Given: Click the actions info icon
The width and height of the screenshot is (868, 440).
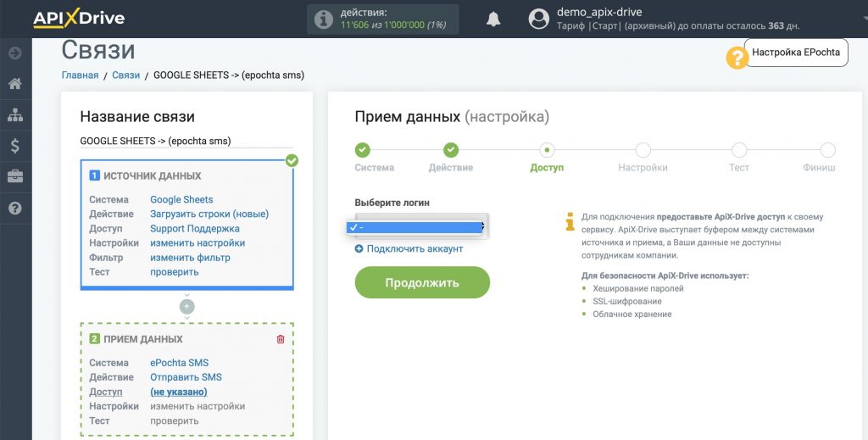Looking at the screenshot, I should [x=323, y=19].
